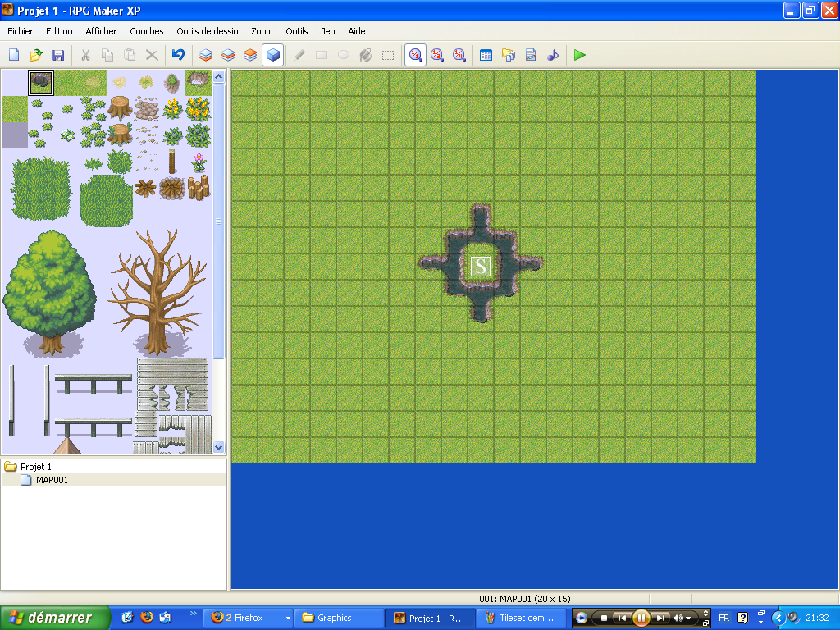The width and height of the screenshot is (840, 630).
Task: Open the Database icon
Action: [x=486, y=55]
